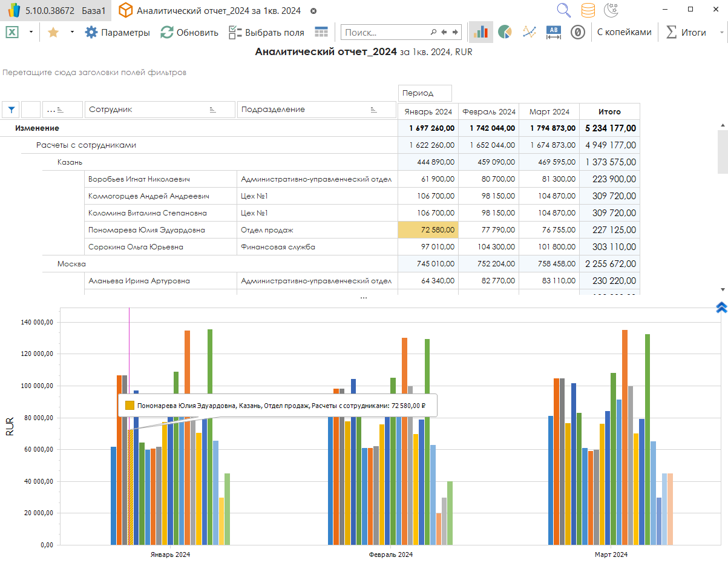Toggle the zero values icon

click(x=578, y=32)
